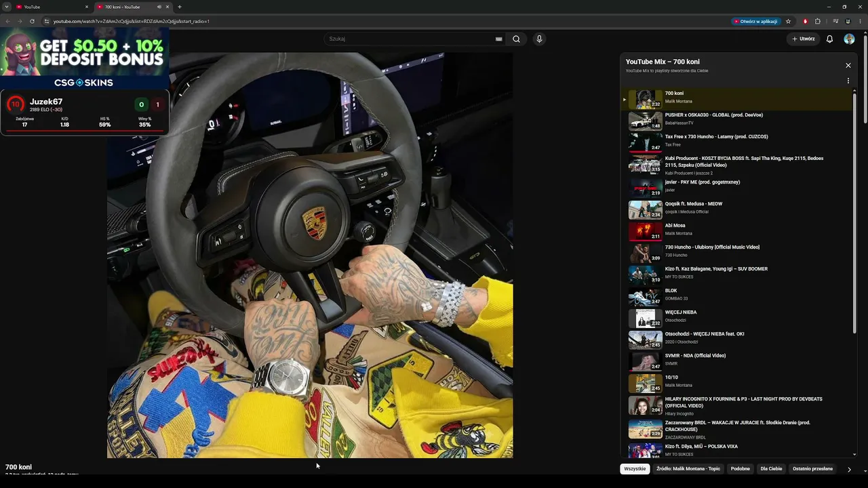Image resolution: width=868 pixels, height=488 pixels.
Task: Play 'Zaczarowany BRDL – WAKACJE W JURACIE'
Action: click(x=736, y=429)
